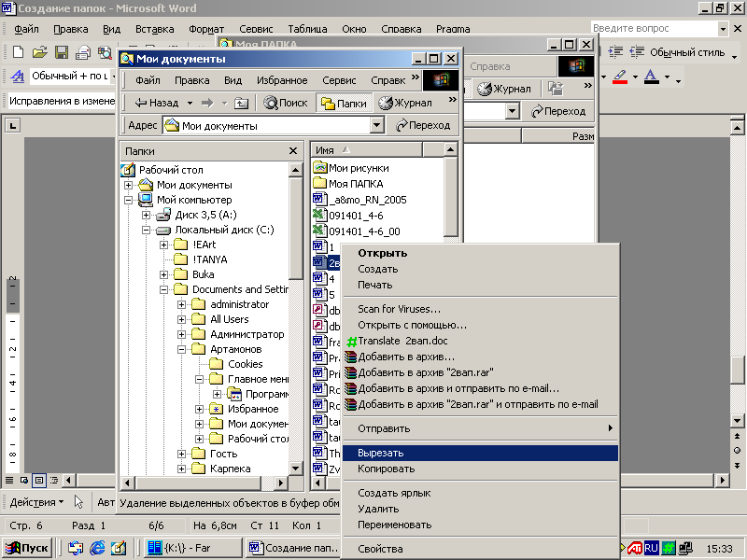
Task: Expand Мои документы node in folder tree
Action: [128, 185]
